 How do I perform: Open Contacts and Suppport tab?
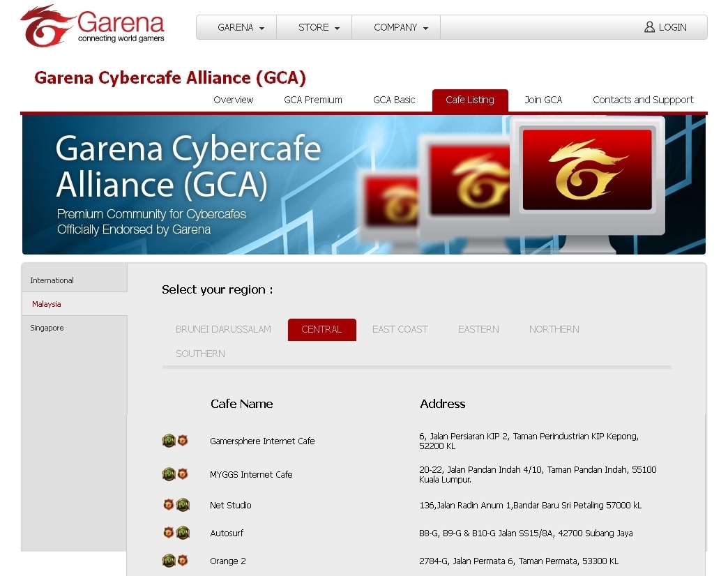[643, 100]
